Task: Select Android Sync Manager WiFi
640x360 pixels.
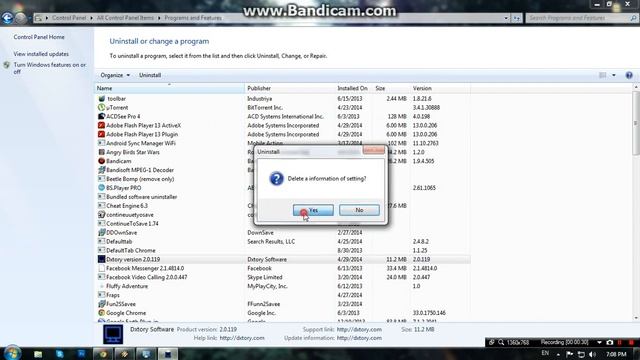Action: pos(141,143)
